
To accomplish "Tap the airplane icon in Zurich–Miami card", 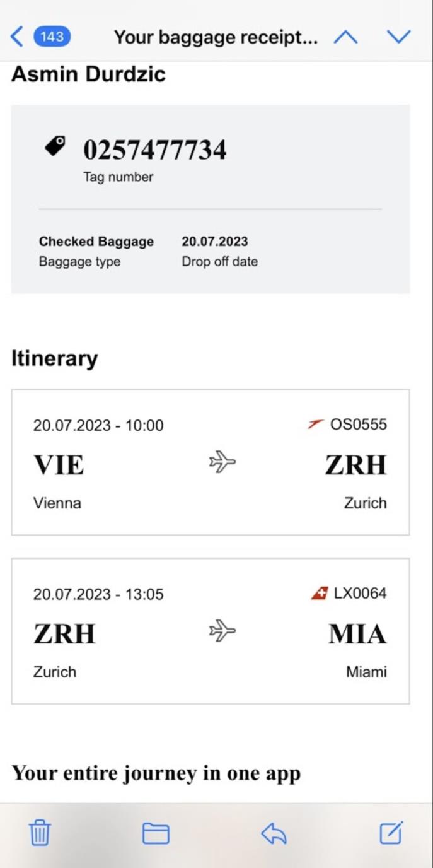I will (222, 630).
